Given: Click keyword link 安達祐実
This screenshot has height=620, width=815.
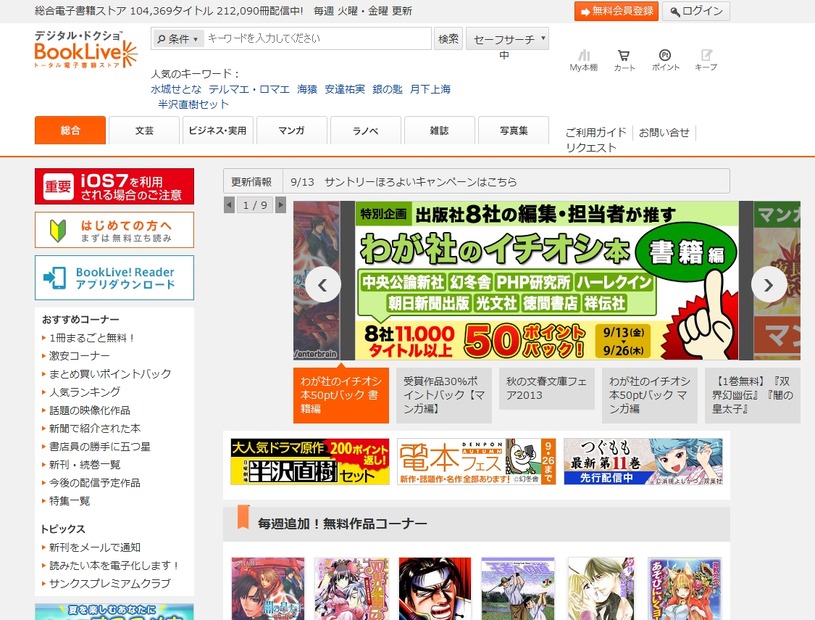Looking at the screenshot, I should (345, 89).
